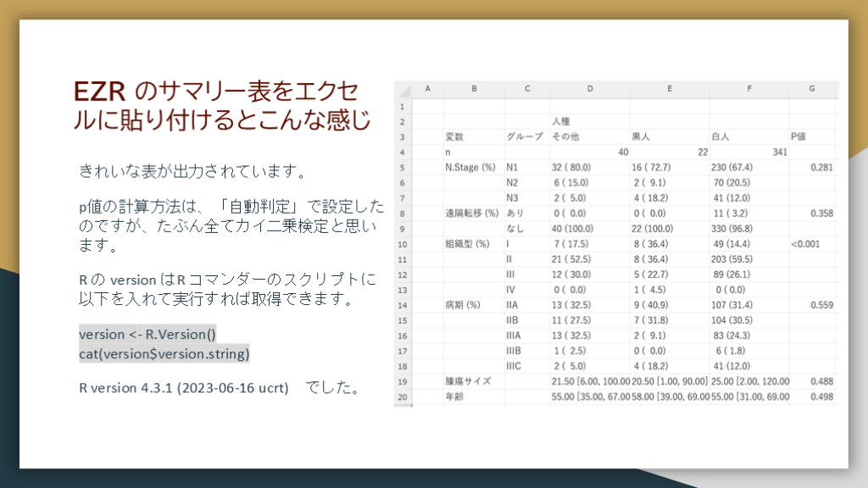
Task: Select the 人種 cell
Action: pos(561,121)
